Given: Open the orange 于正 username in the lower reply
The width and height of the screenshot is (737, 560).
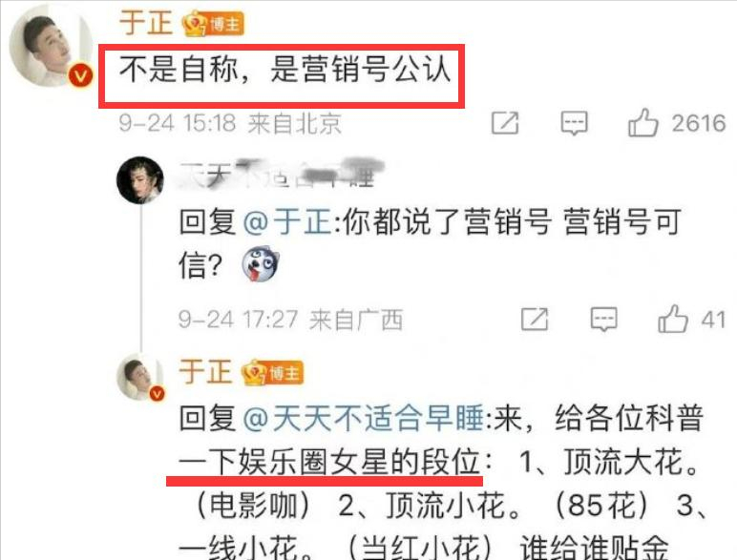Looking at the screenshot, I should (205, 372).
